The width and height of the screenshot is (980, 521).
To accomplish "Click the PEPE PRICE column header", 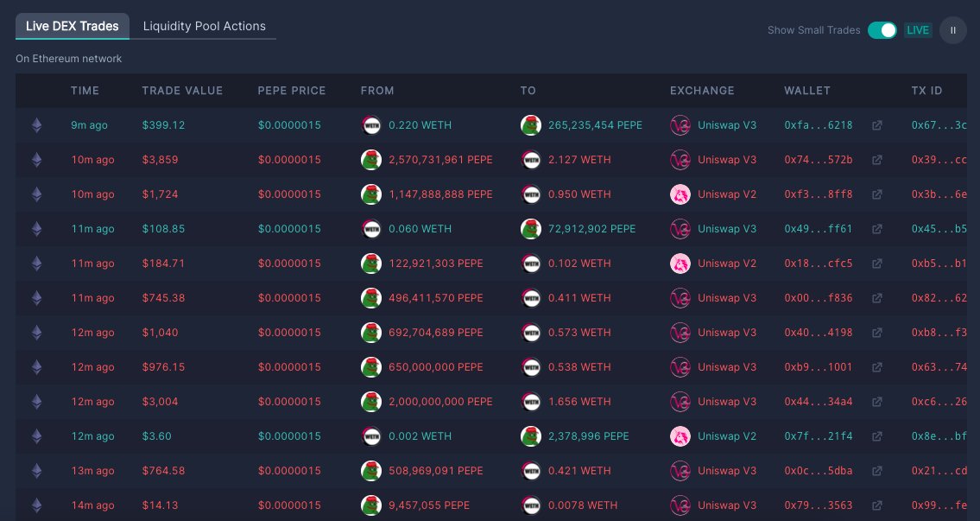I will coord(292,91).
